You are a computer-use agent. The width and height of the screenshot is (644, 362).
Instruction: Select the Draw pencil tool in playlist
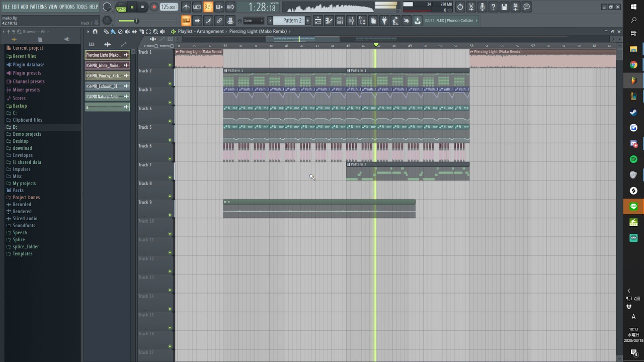(106, 32)
